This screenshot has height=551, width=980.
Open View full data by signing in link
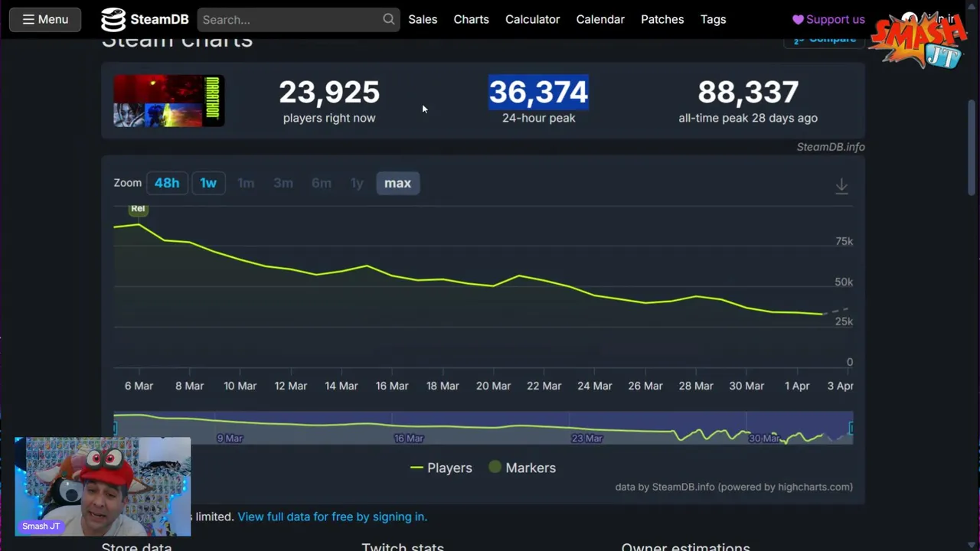click(332, 517)
